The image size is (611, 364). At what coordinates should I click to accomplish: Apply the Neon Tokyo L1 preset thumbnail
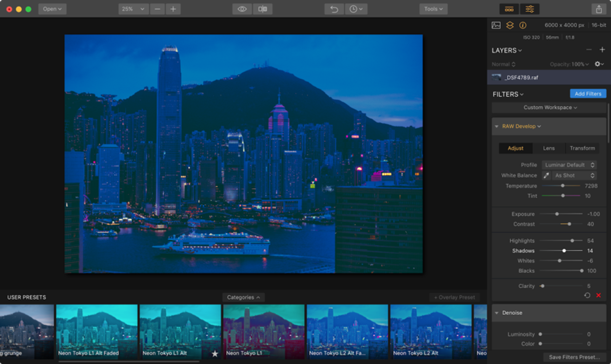(x=264, y=331)
